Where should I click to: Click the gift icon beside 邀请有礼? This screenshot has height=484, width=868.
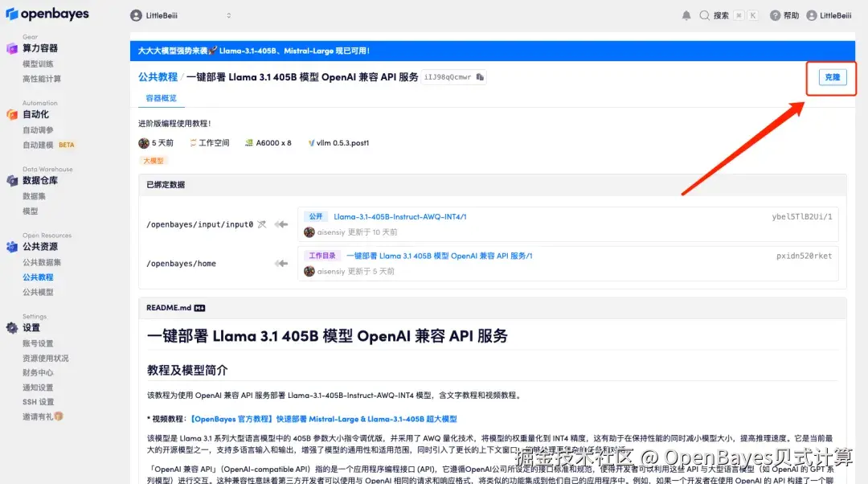59,416
